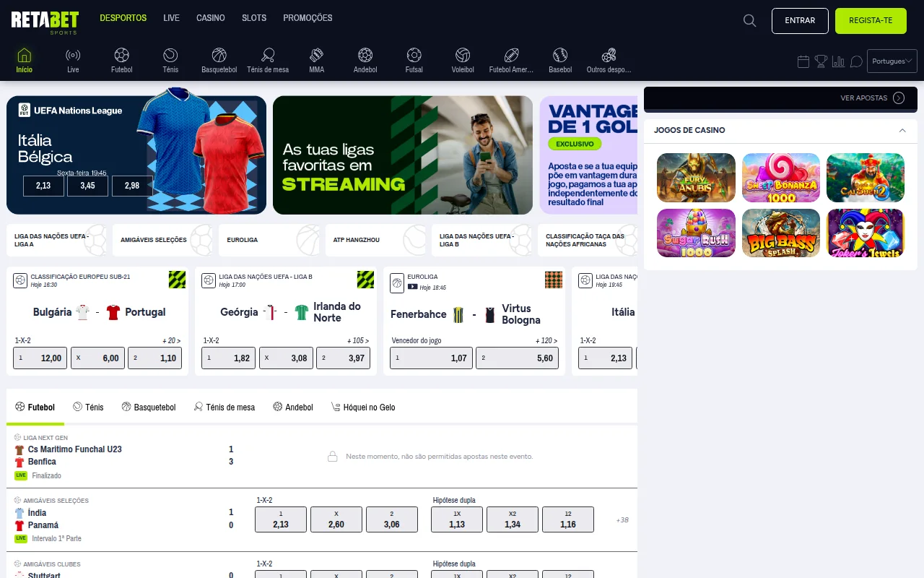Open the Promoções menu
The height and width of the screenshot is (578, 924).
click(308, 18)
